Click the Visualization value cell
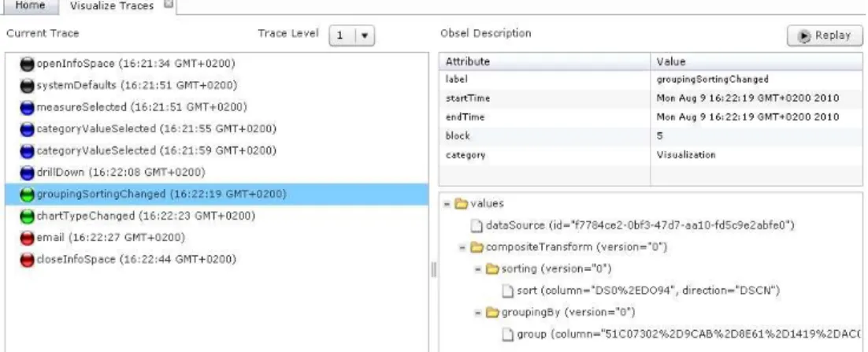 point(757,155)
